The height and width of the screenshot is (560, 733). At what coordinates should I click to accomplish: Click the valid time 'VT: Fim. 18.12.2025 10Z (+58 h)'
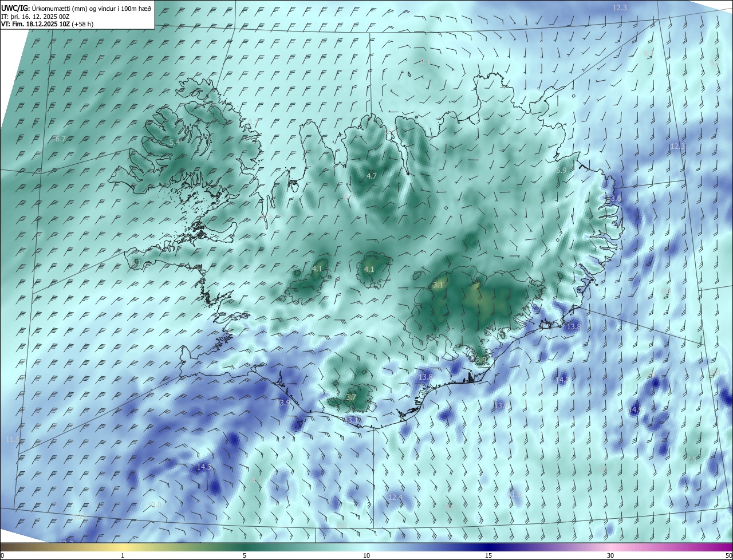(47, 24)
